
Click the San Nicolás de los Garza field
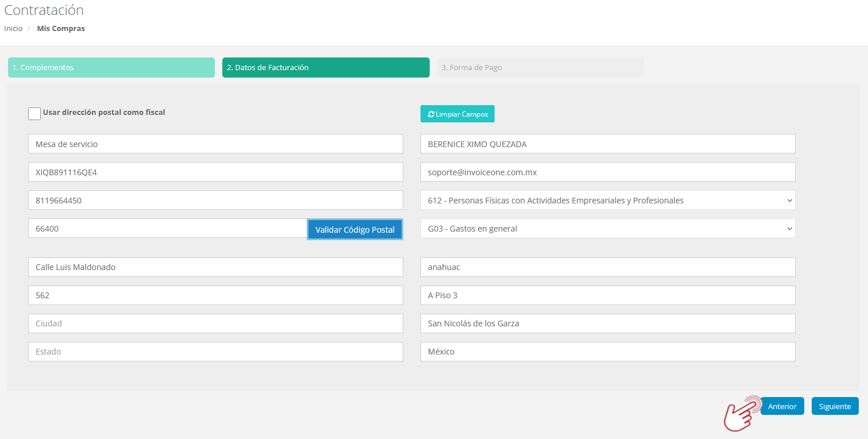(x=607, y=324)
